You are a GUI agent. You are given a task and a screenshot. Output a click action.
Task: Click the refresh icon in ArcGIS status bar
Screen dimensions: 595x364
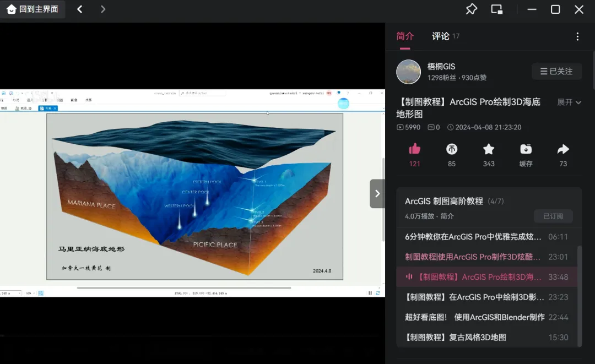tap(377, 293)
